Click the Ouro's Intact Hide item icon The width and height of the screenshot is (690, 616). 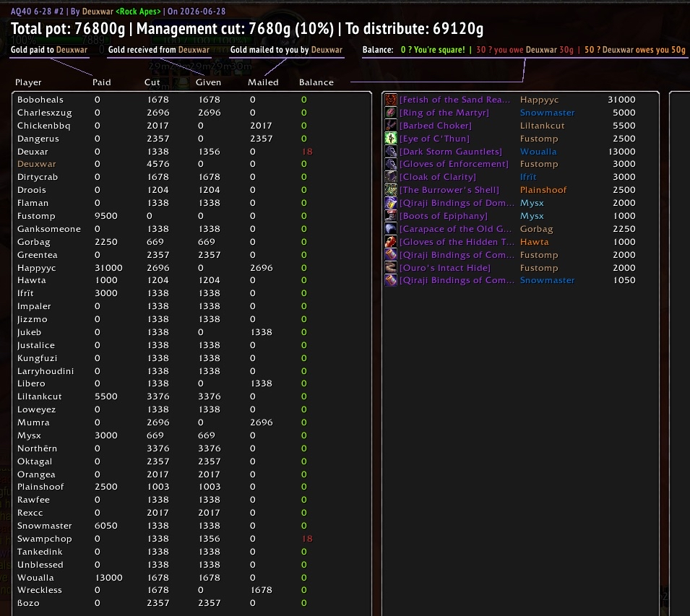click(x=391, y=268)
